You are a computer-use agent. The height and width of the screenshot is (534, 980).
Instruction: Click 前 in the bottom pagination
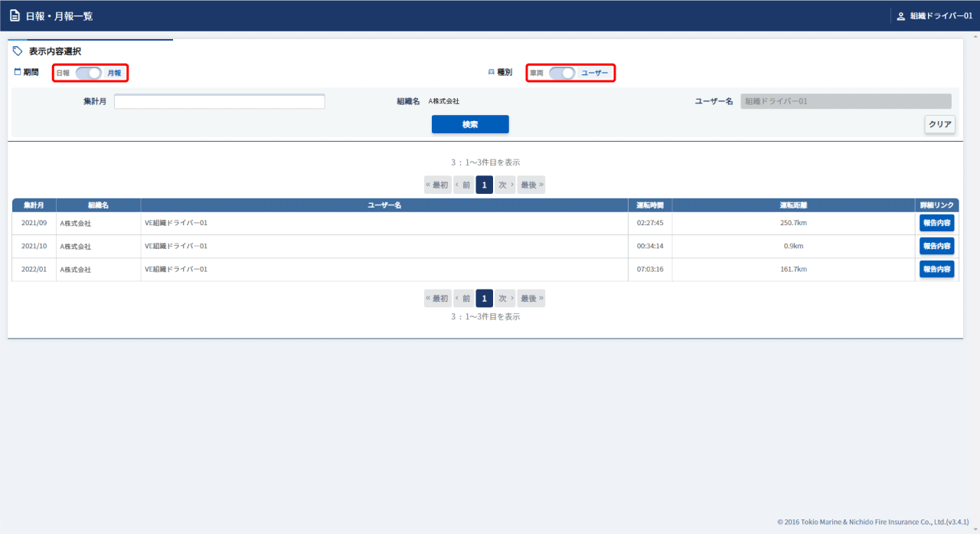tap(463, 299)
